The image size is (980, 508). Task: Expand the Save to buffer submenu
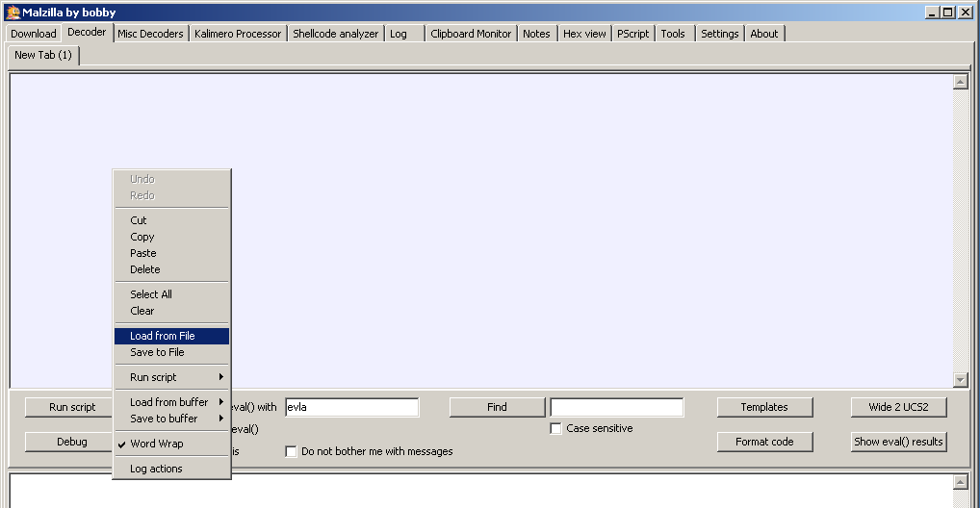[x=171, y=419]
